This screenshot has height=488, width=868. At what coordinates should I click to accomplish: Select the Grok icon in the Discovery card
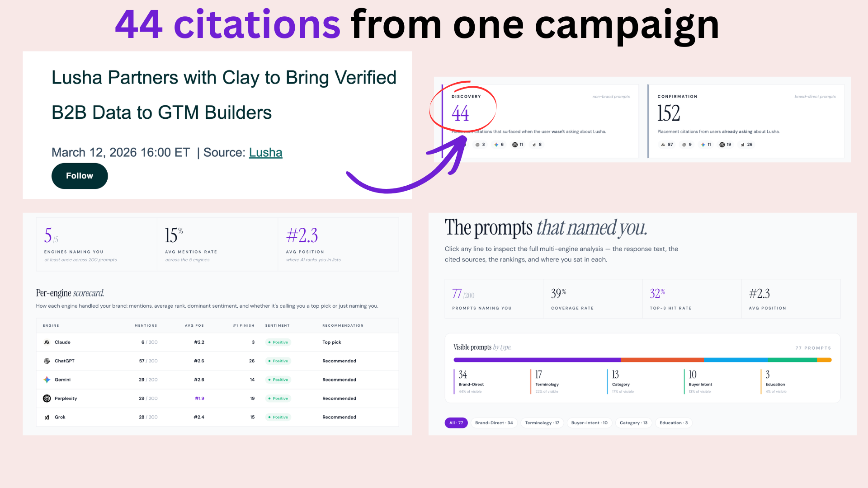tap(534, 145)
